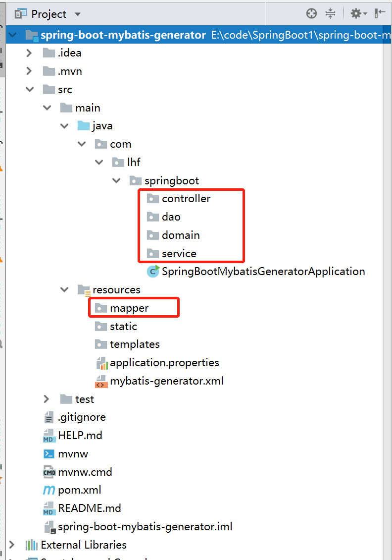Click the SpringBootMybatisGeneratorApplication class icon
This screenshot has height=560, width=392.
coord(153,272)
